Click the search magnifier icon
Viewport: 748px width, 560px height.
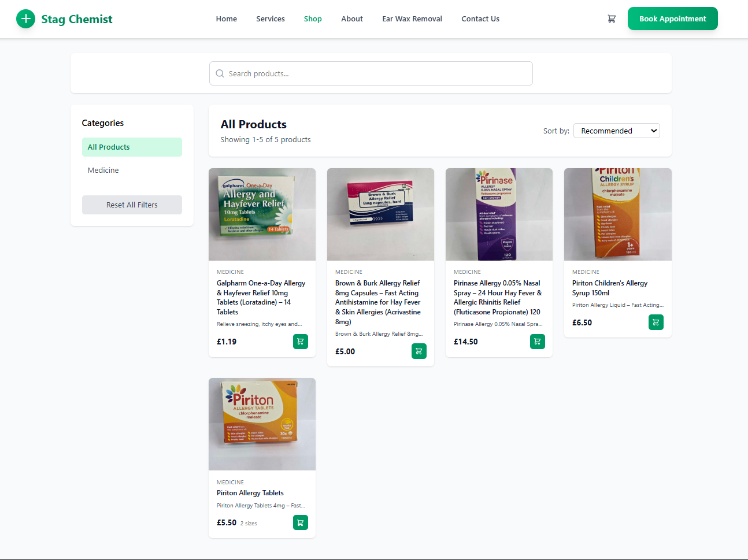pyautogui.click(x=220, y=73)
